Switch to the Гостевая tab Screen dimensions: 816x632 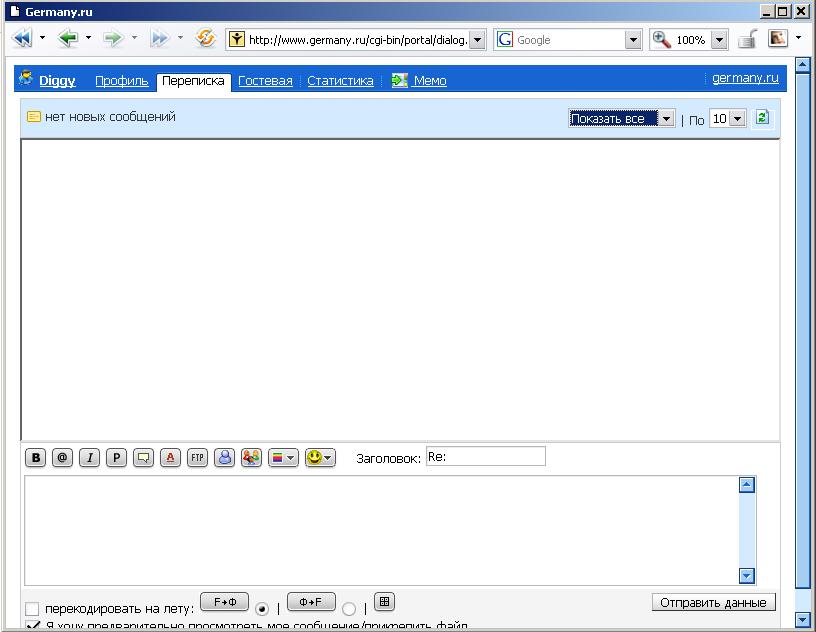point(265,81)
